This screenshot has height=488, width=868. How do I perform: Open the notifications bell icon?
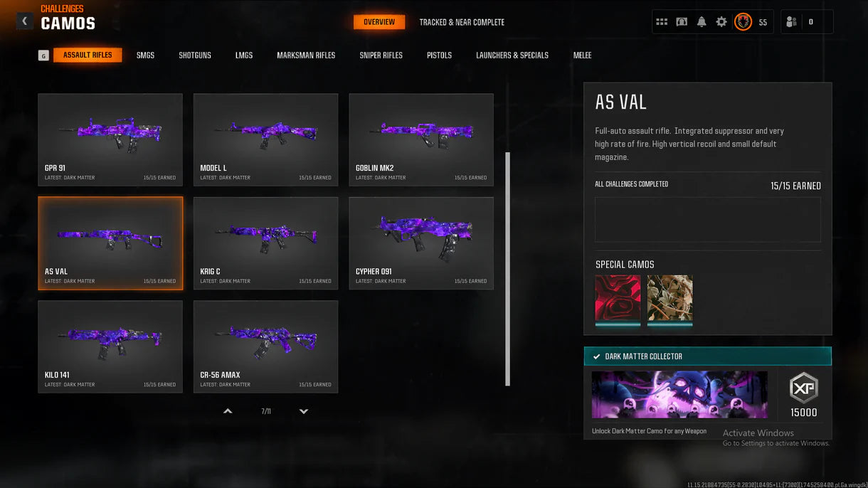click(702, 22)
